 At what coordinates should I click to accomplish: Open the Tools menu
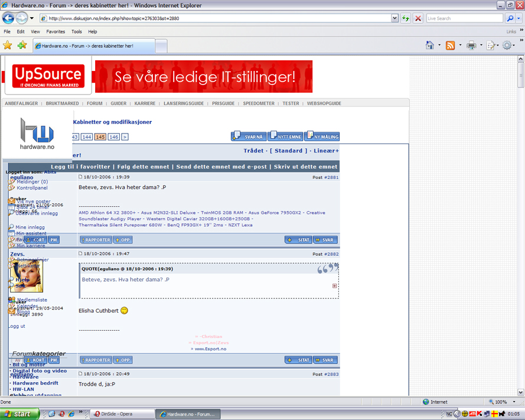point(76,31)
